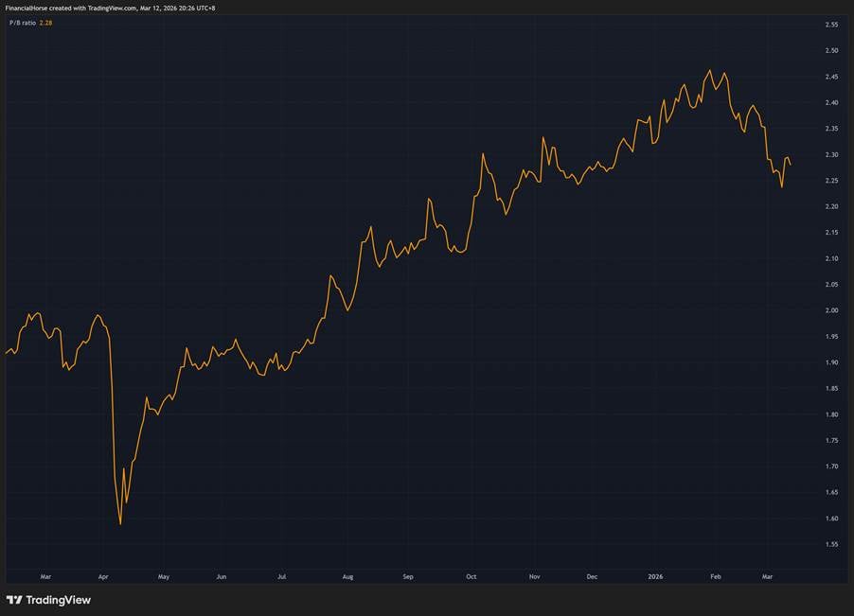Click the Feb time axis label
Viewport: 854px width, 616px height.
715,575
